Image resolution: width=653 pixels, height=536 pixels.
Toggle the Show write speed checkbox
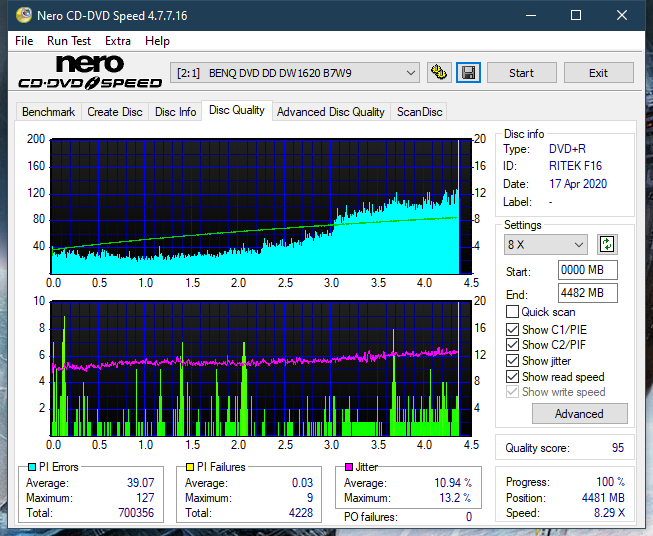pyautogui.click(x=512, y=392)
